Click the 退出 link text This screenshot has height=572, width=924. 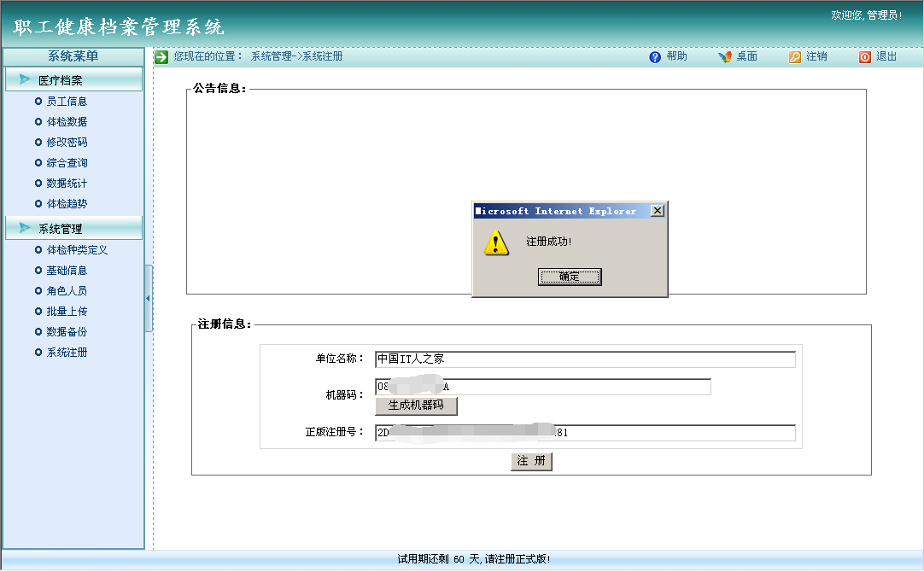pos(886,56)
